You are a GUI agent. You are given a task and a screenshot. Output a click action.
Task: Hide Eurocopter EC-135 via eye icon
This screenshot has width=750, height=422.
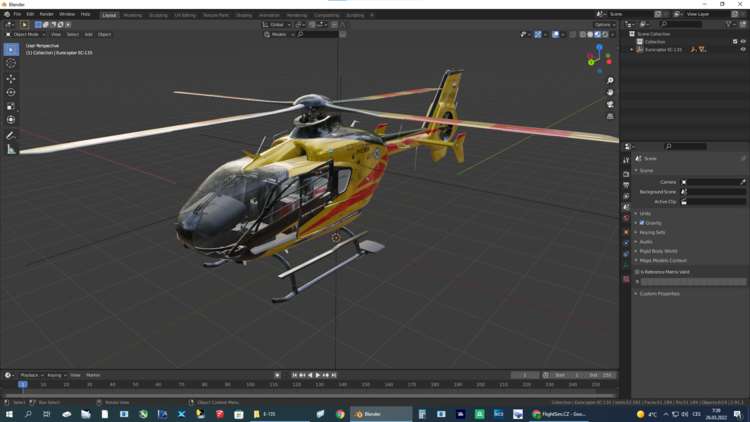tap(743, 49)
